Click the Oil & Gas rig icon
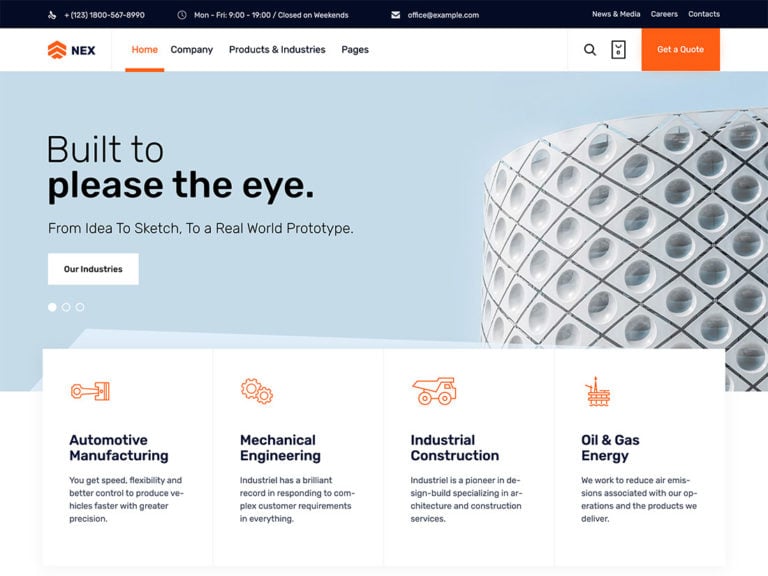Screen dimensions: 768x576 [598, 391]
